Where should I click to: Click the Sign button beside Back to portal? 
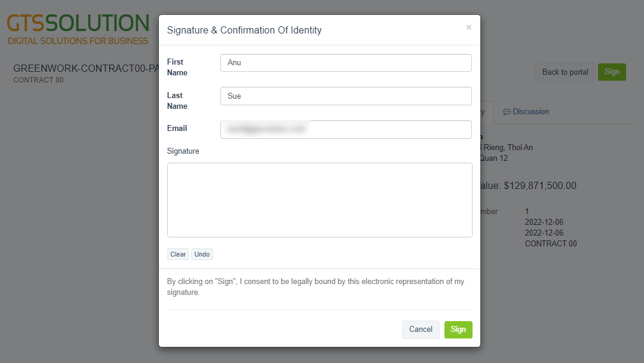[612, 72]
